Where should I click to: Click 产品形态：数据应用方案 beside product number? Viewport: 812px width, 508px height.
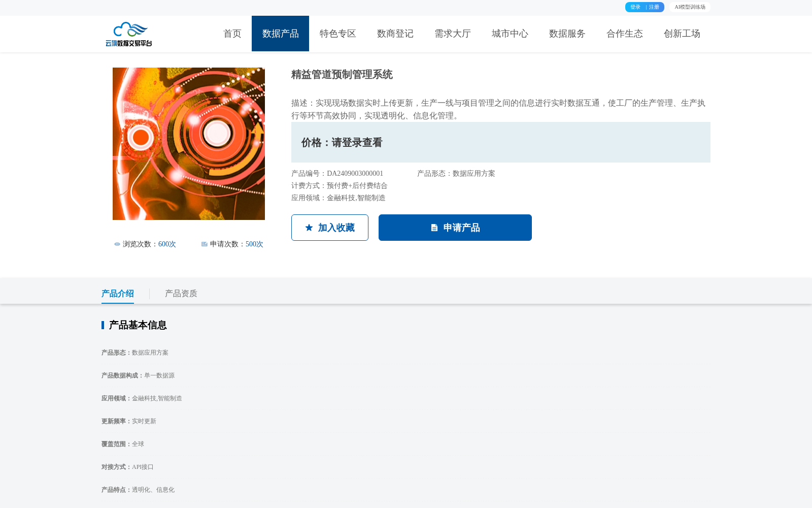pos(456,174)
